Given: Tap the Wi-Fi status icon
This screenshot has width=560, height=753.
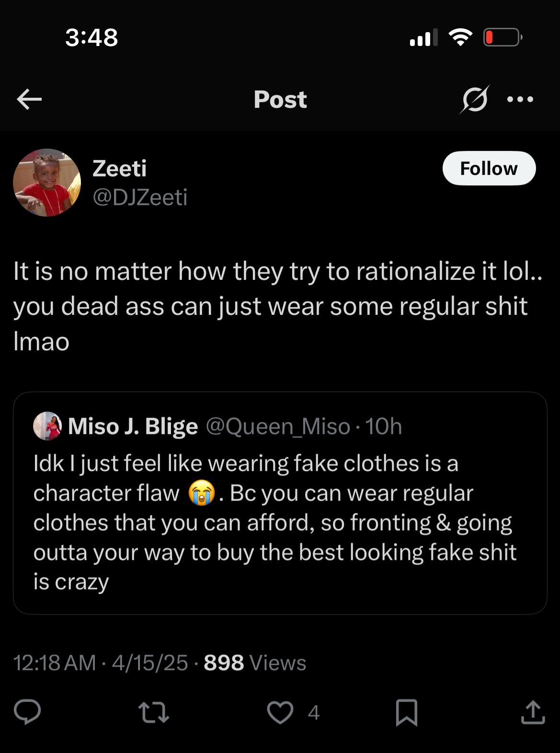Looking at the screenshot, I should click(460, 37).
